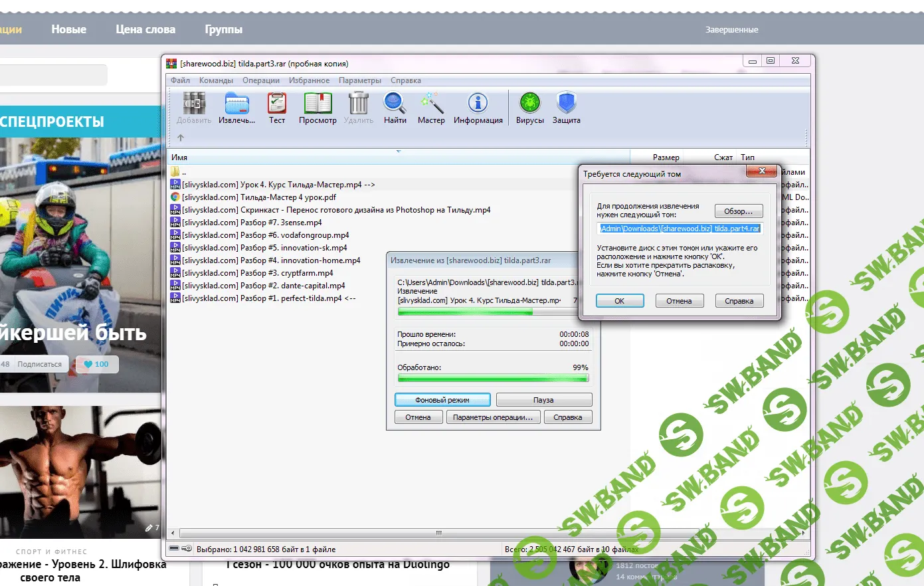The image size is (924, 586).
Task: Click the Пауза button in extraction dialog
Action: click(x=543, y=400)
